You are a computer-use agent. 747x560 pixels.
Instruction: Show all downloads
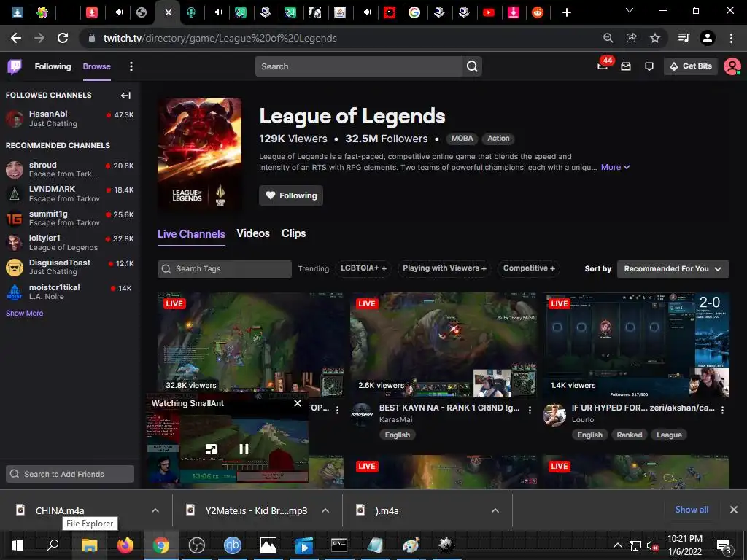(x=692, y=510)
